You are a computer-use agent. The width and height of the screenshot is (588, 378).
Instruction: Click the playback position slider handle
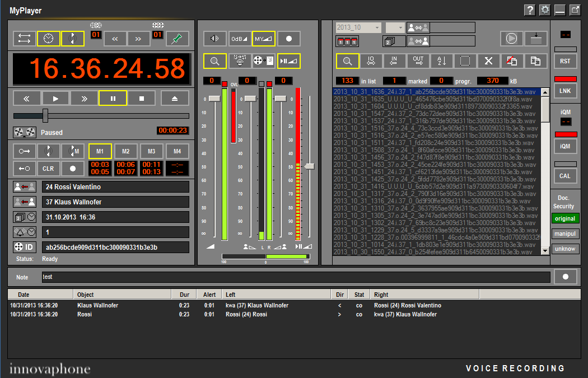click(x=45, y=116)
